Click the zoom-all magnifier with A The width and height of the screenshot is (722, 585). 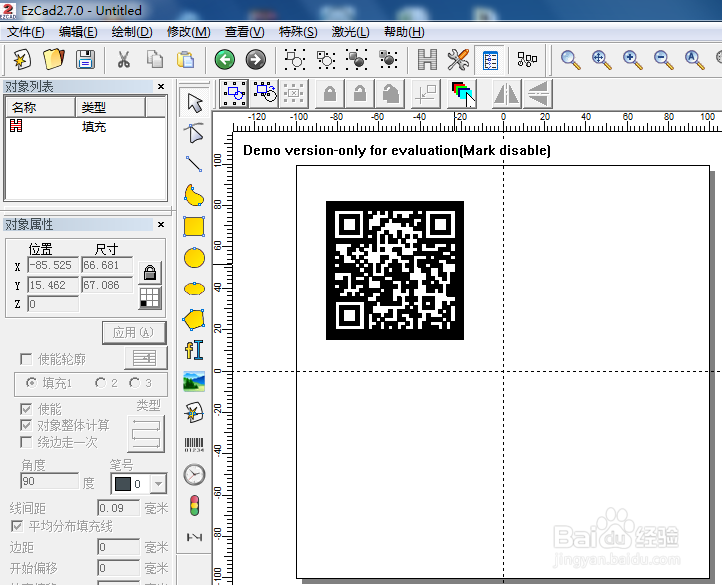click(x=694, y=60)
